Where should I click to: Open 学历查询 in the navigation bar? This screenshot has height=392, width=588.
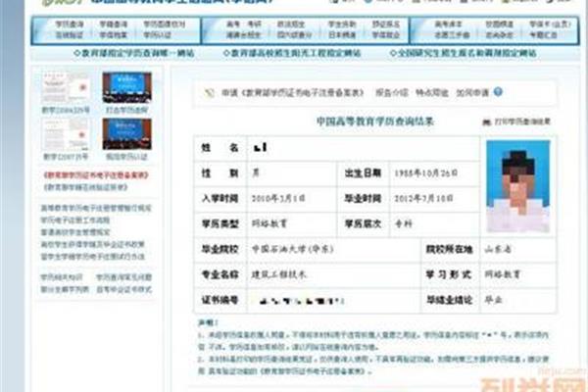[70, 24]
